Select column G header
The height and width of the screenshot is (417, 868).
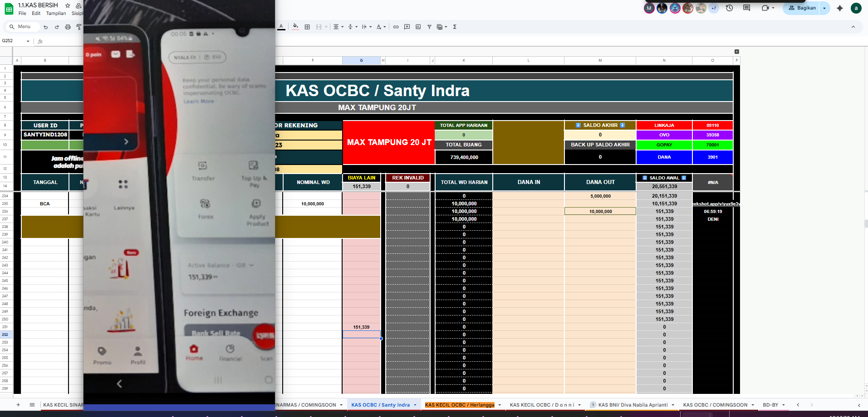tap(361, 60)
